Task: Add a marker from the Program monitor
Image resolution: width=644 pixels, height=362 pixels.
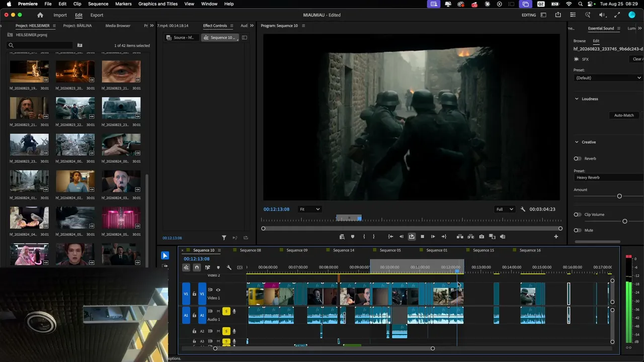Action: [352, 237]
